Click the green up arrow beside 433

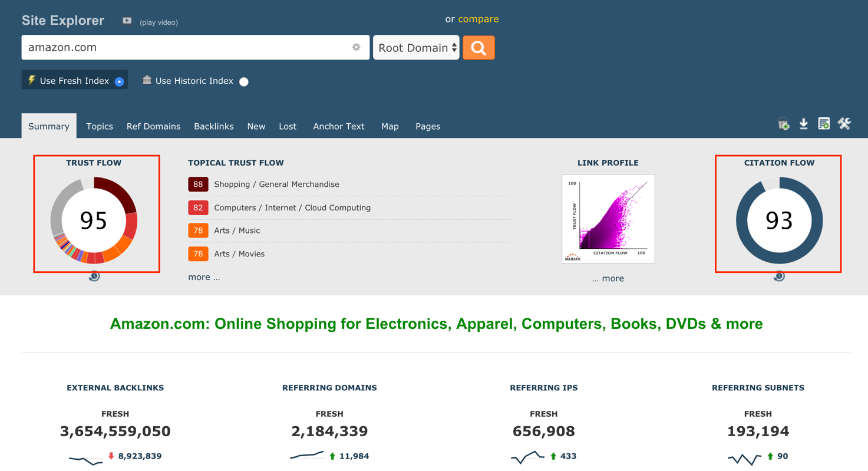pos(553,456)
